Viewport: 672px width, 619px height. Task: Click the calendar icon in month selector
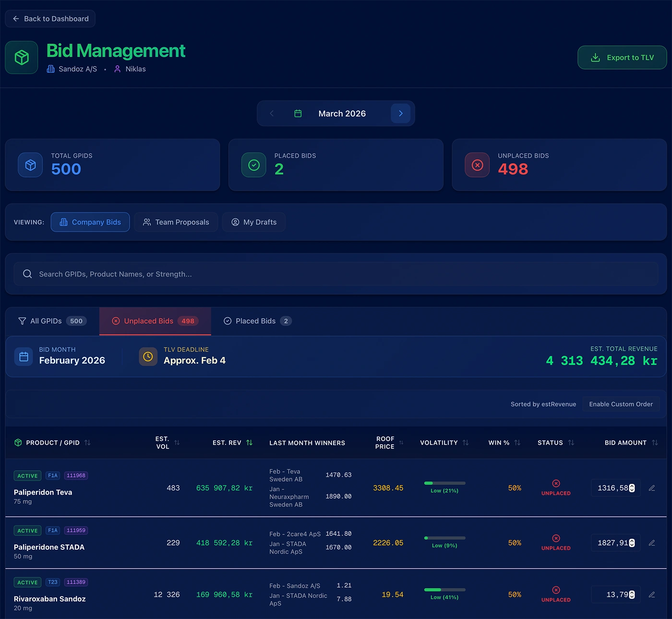coord(298,113)
